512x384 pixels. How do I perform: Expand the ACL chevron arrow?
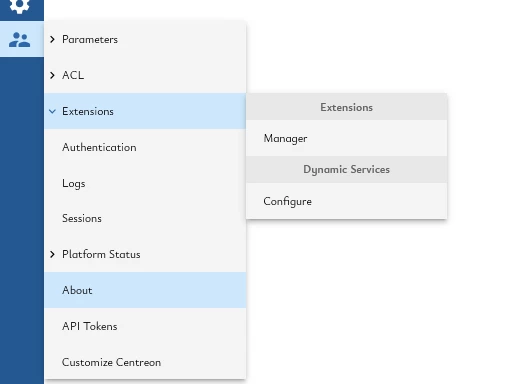52,75
